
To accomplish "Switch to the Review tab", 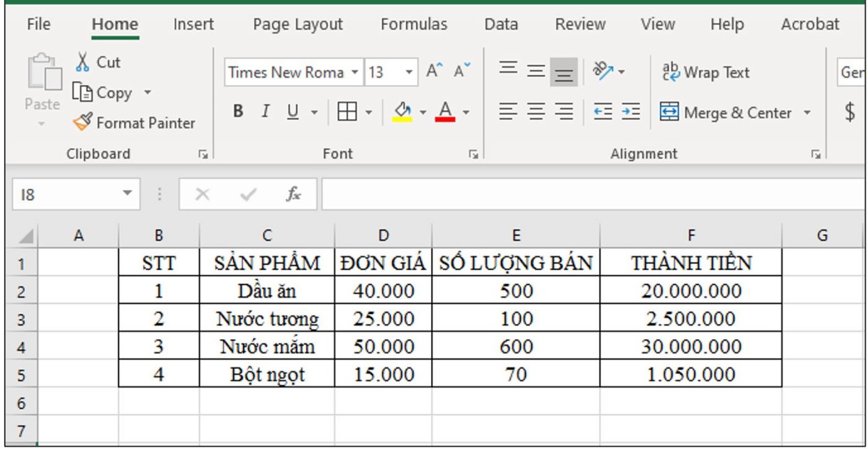I will 580,24.
